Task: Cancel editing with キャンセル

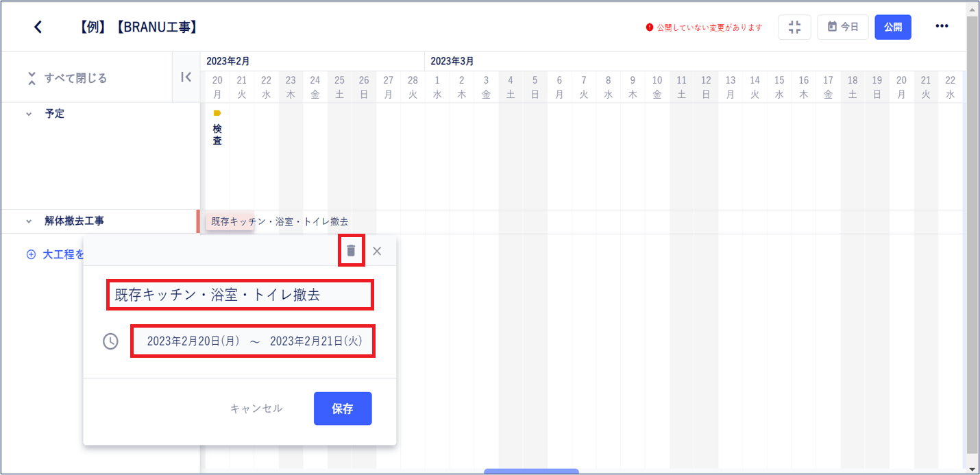Action: point(256,409)
